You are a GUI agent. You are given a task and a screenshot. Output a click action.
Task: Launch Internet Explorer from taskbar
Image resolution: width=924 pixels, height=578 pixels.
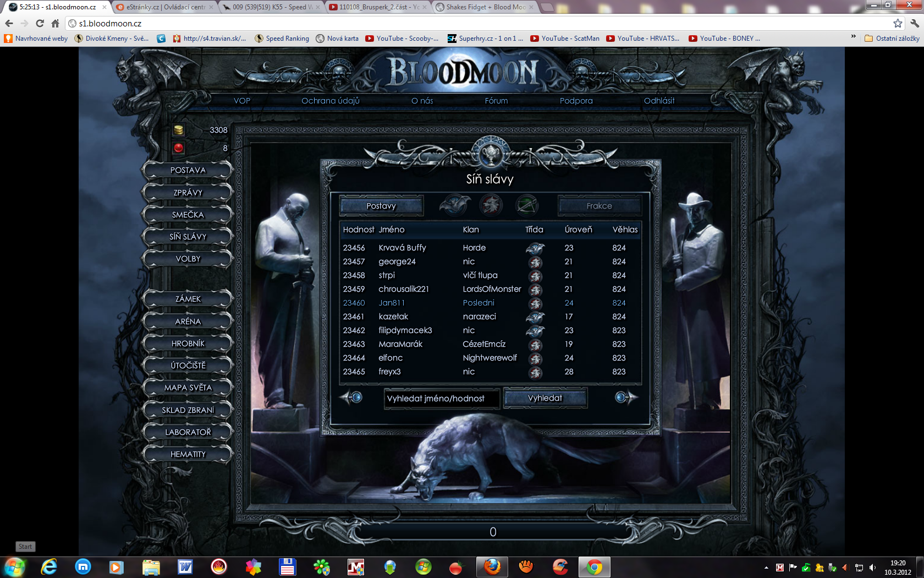pyautogui.click(x=49, y=567)
